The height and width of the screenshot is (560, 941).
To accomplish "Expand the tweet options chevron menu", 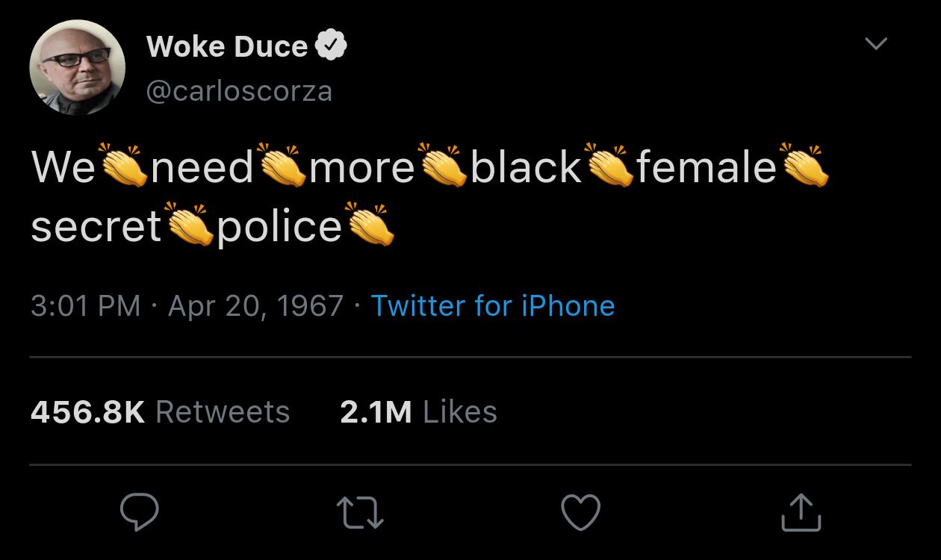I will [875, 44].
